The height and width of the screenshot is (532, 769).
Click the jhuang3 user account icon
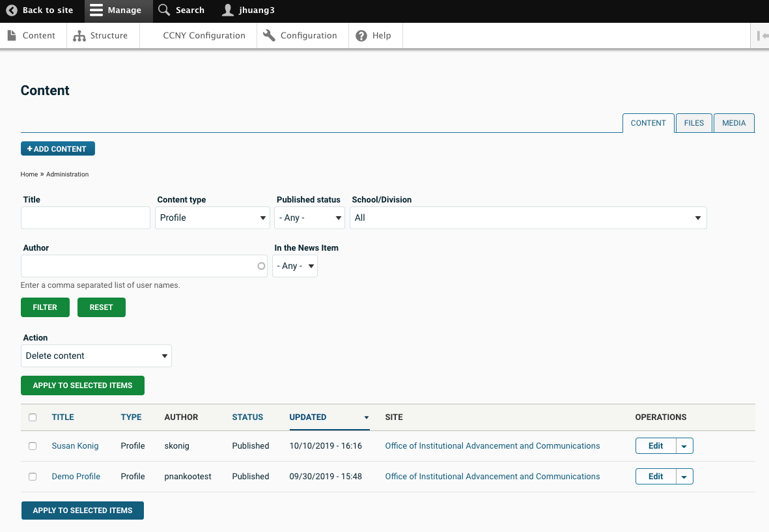[x=227, y=10]
